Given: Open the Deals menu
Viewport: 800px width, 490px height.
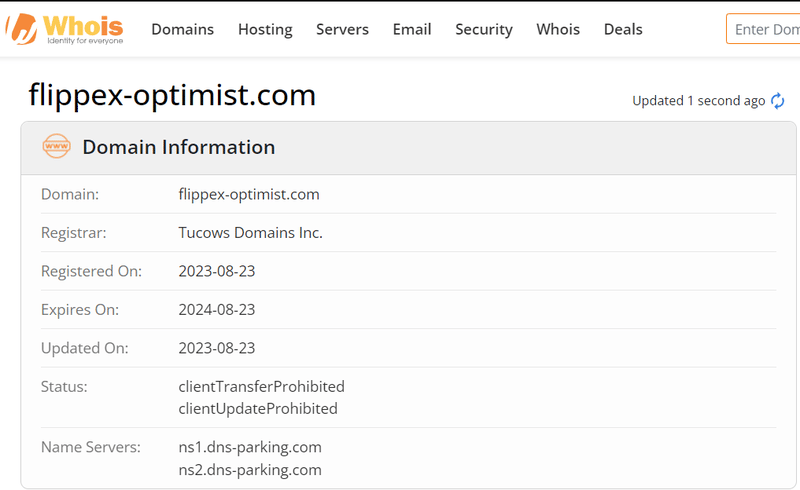Looking at the screenshot, I should point(623,29).
